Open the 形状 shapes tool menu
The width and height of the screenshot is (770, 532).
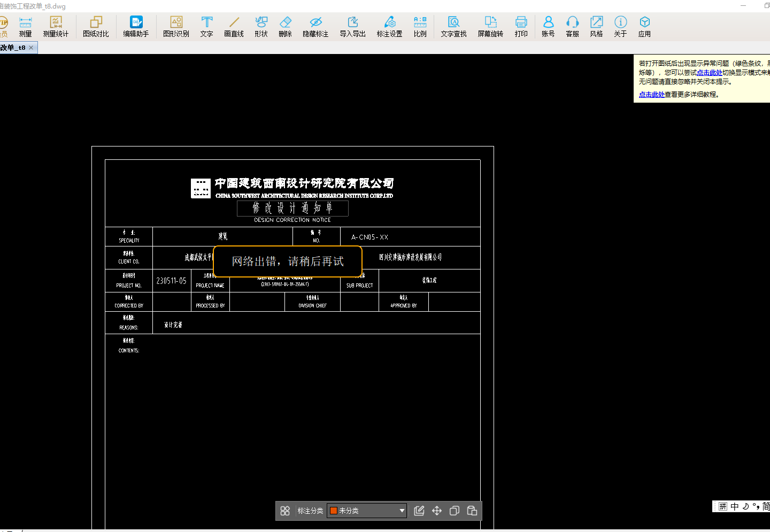point(261,26)
